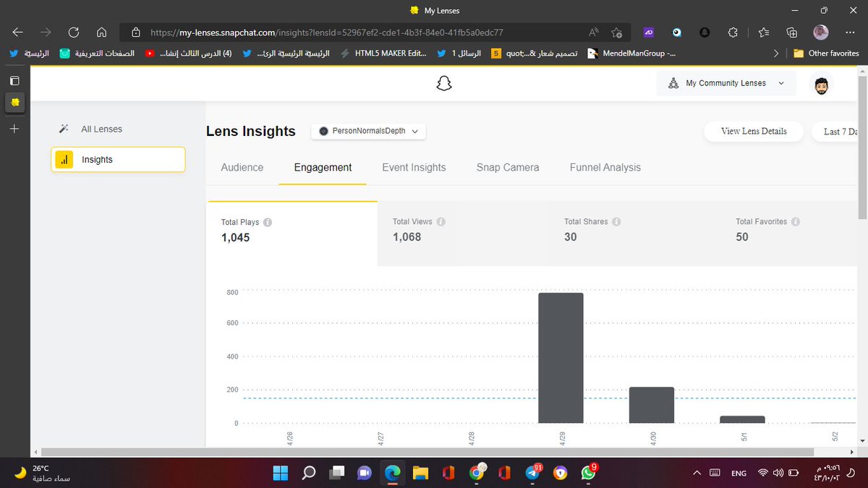The width and height of the screenshot is (868, 488).
Task: Open the purple 4D extension
Action: 648,33
